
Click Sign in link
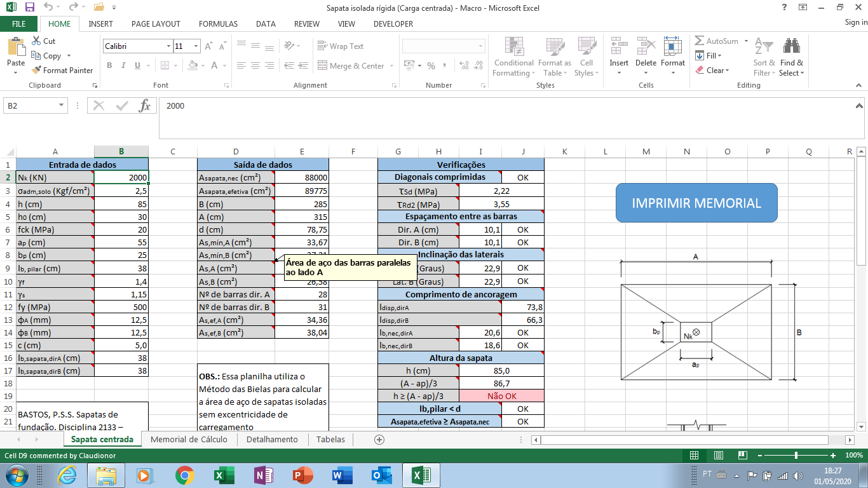coord(856,22)
